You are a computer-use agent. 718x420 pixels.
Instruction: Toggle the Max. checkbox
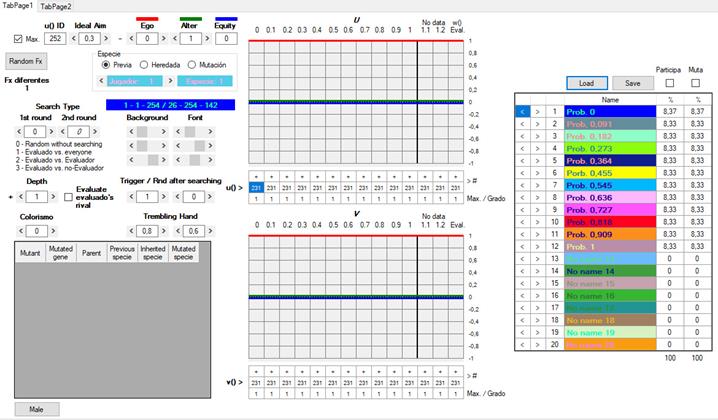click(18, 39)
